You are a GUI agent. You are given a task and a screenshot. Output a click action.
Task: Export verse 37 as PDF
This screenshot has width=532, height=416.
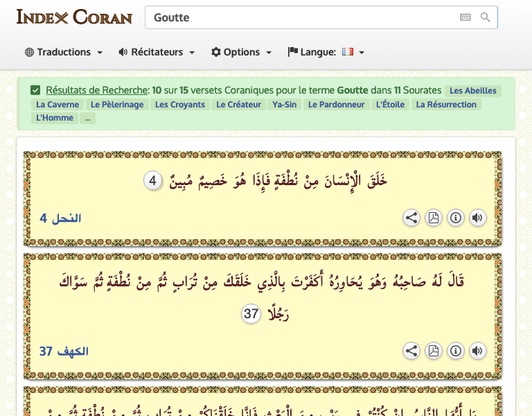pyautogui.click(x=434, y=351)
